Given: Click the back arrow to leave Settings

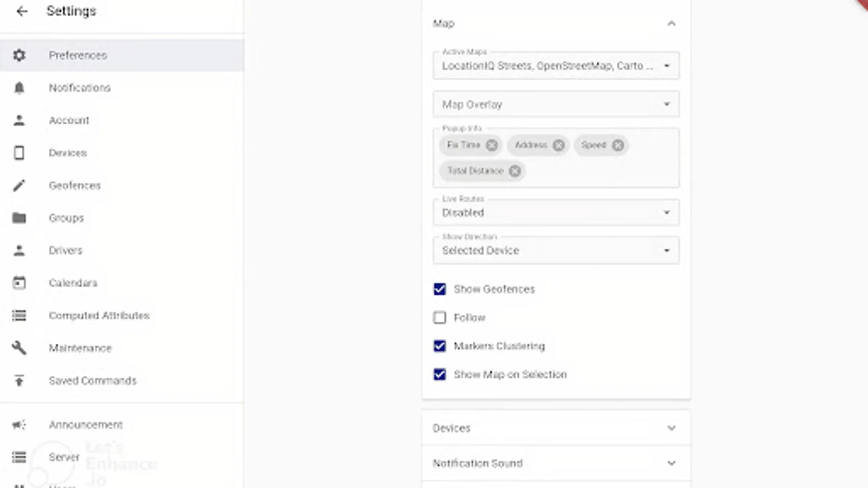Looking at the screenshot, I should pyautogui.click(x=21, y=11).
